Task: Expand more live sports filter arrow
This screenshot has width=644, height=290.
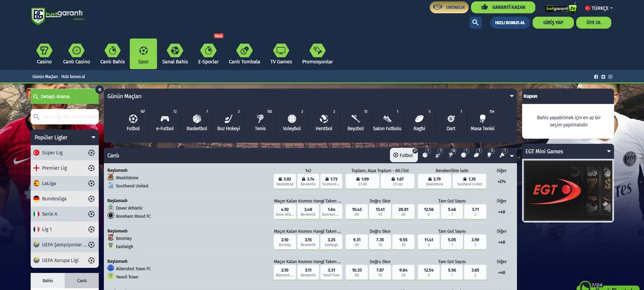Action: click(511, 156)
